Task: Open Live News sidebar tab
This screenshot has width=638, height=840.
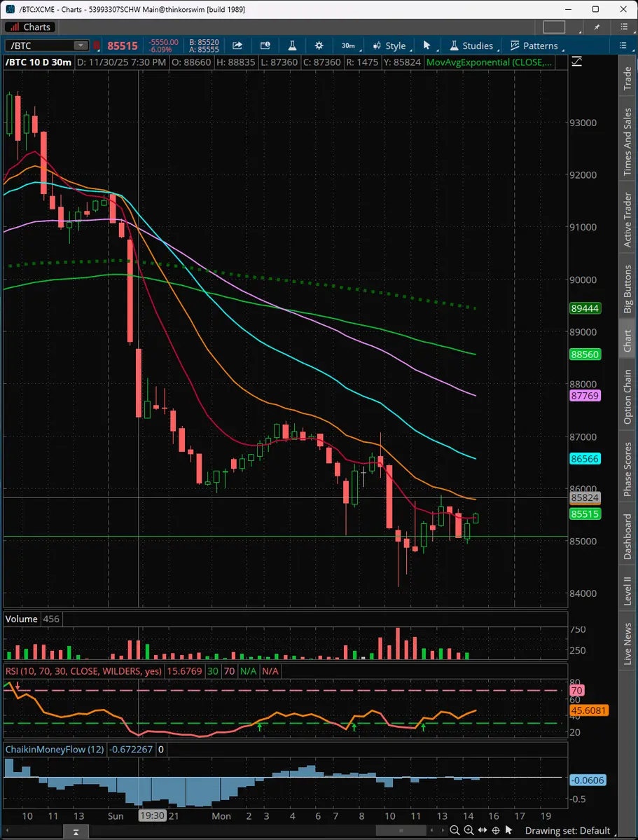Action: click(627, 644)
